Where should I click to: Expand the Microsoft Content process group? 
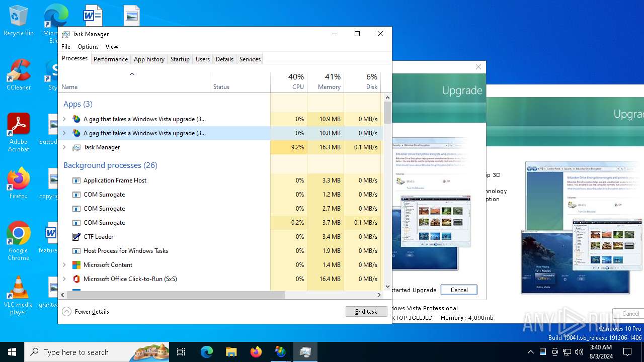point(64,265)
